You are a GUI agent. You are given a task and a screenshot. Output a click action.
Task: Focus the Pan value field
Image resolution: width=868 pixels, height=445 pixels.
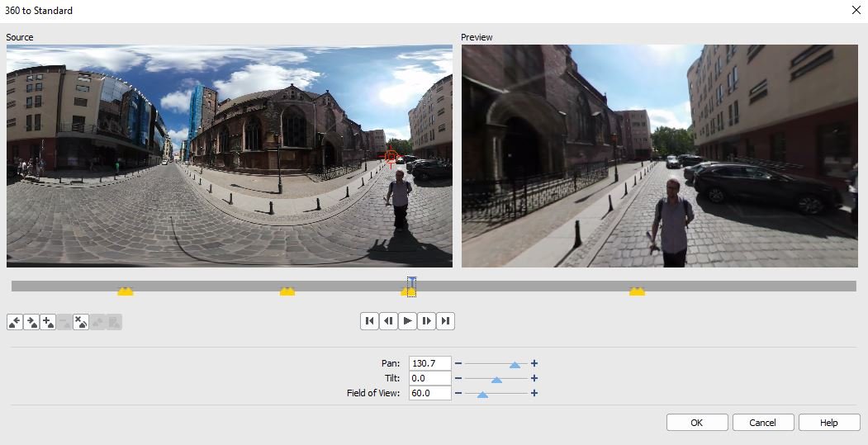click(429, 363)
